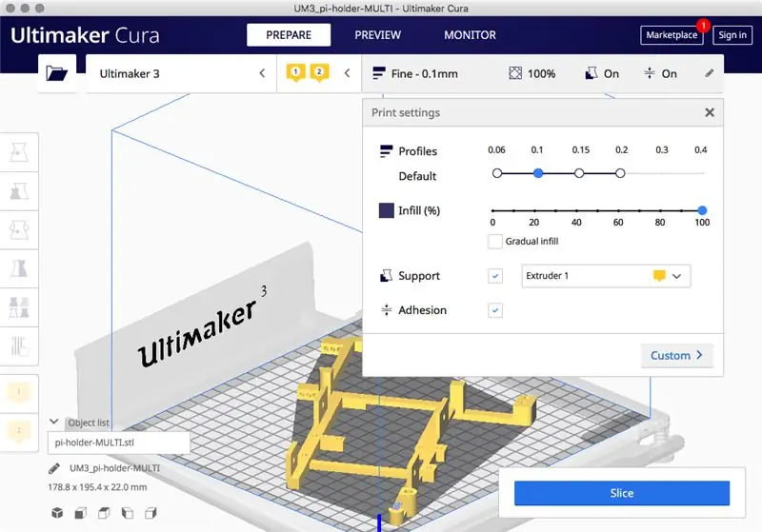762x532 pixels.
Task: Set infill slider to 20
Action: (534, 210)
